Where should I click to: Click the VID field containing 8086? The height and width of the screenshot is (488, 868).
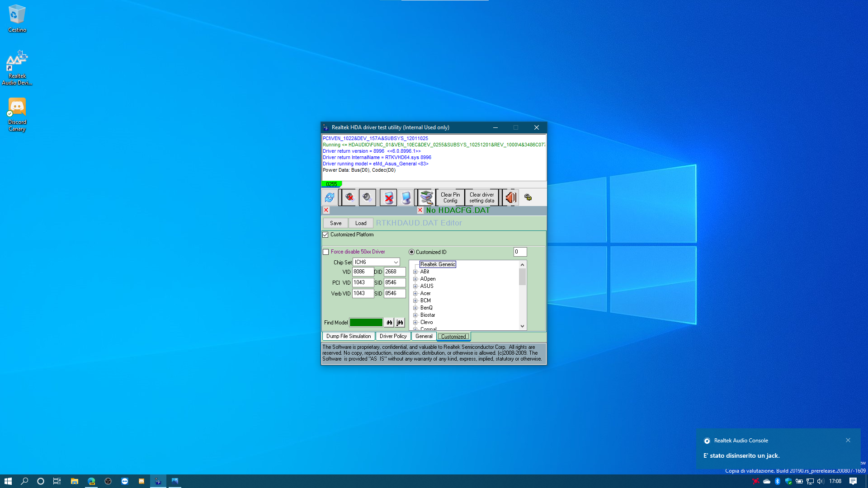tap(363, 272)
